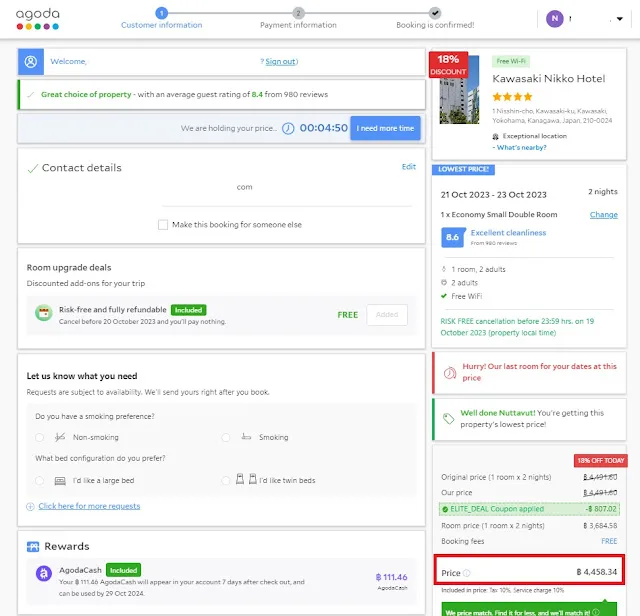Click the risk-free refundable calendar icon
640x616 pixels.
coord(44,313)
